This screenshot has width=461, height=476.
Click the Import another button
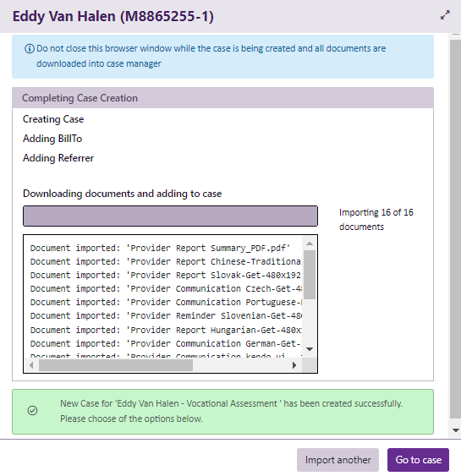tap(338, 460)
